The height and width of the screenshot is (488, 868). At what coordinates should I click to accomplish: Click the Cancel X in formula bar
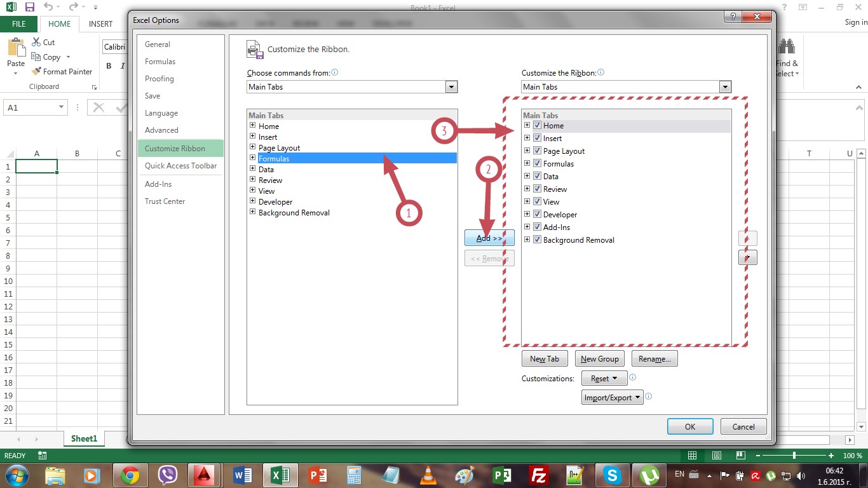(x=98, y=107)
